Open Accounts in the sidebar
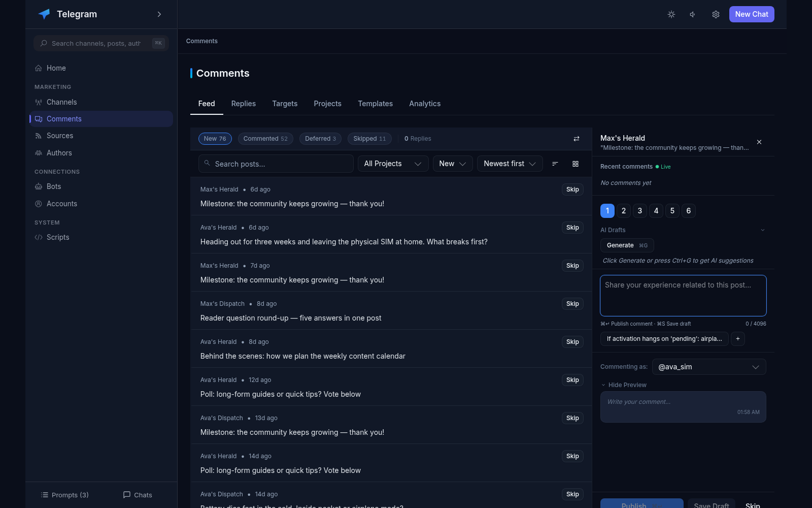 [x=101, y=204]
